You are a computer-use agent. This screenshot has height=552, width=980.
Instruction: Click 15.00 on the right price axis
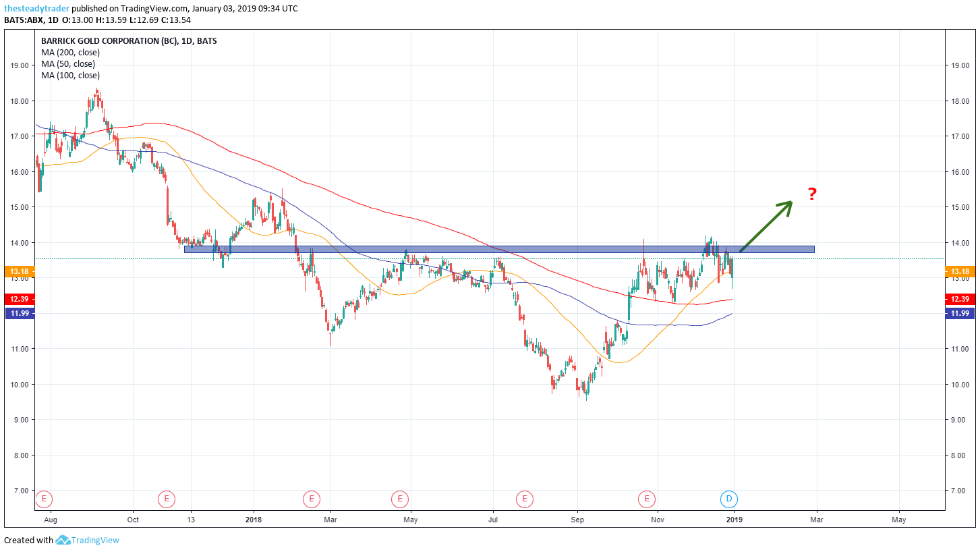(x=961, y=207)
